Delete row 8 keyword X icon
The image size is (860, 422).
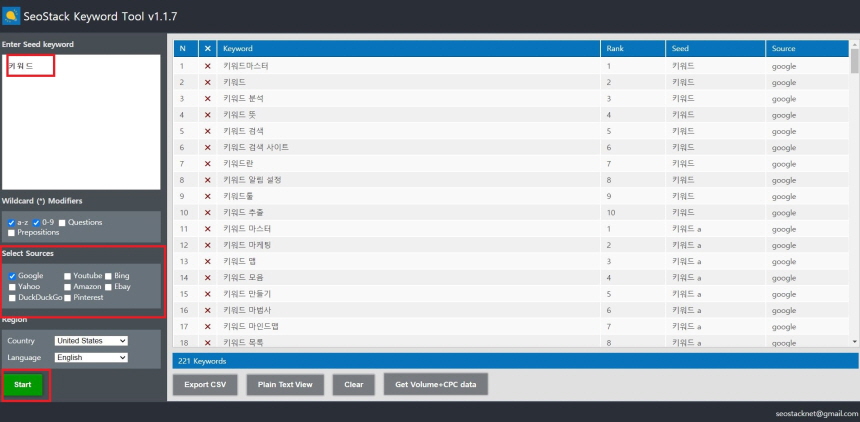[207, 180]
